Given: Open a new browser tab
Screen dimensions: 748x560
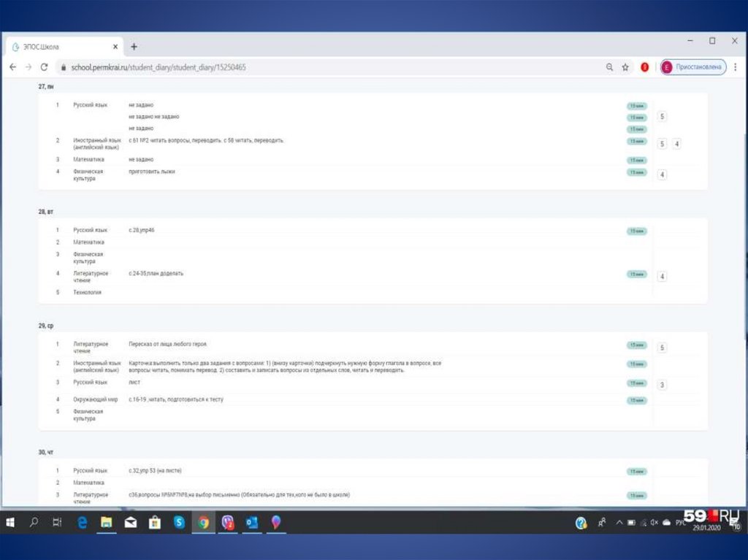Looking at the screenshot, I should click(134, 47).
